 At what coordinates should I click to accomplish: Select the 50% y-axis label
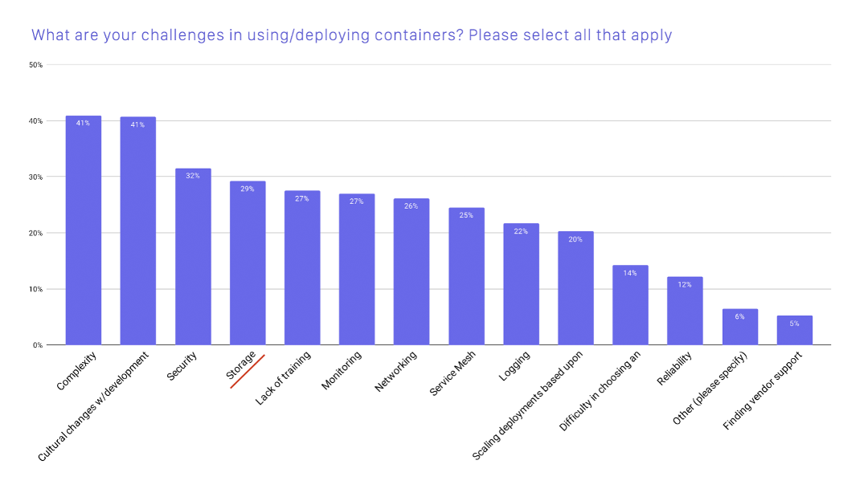pos(35,64)
